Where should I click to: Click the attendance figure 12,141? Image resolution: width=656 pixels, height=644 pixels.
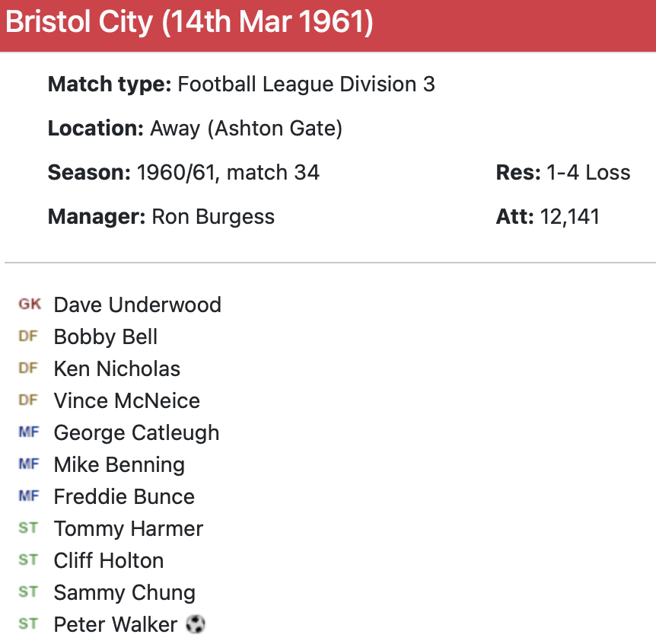point(569,217)
